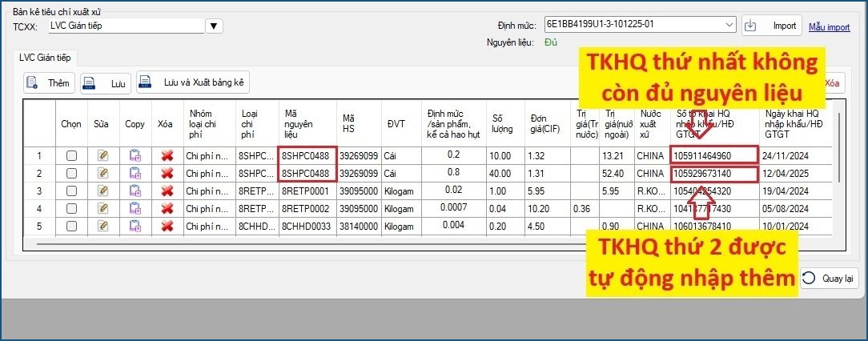Delete row 1 using the red X
This screenshot has height=341, width=868.
pos(167,156)
